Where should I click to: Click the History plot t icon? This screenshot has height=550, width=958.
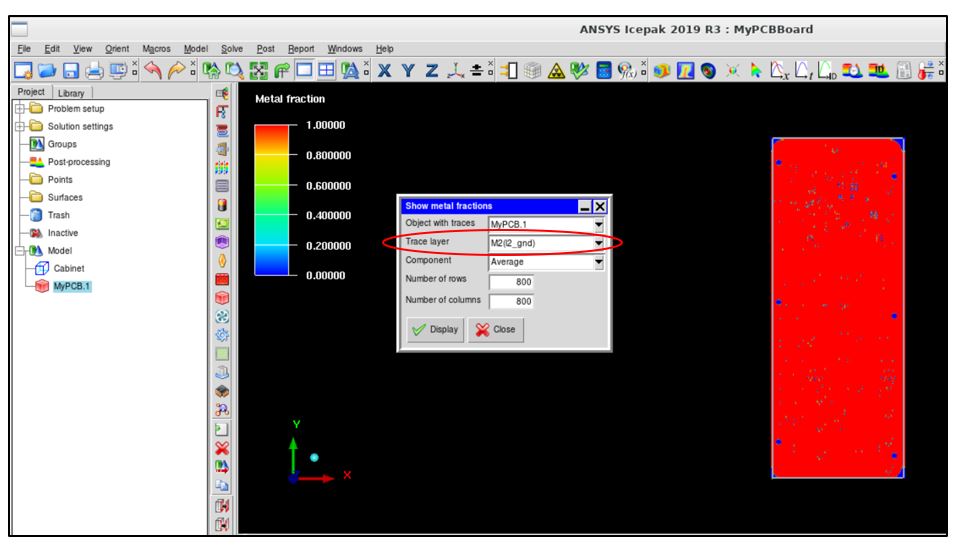point(803,70)
